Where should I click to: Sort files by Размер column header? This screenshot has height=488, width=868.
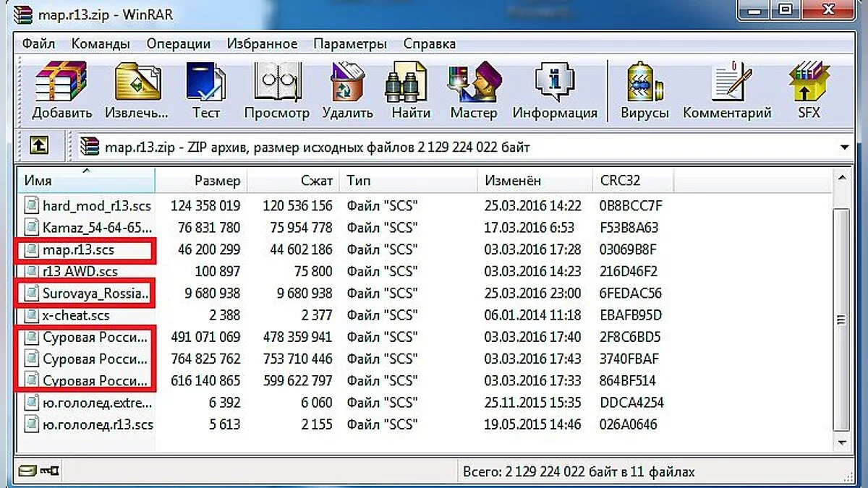pyautogui.click(x=217, y=181)
